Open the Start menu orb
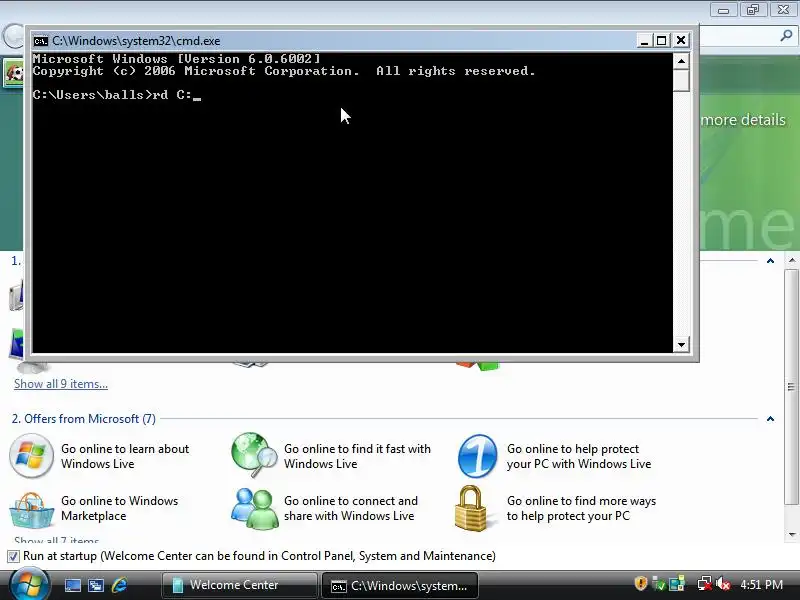 pyautogui.click(x=30, y=585)
